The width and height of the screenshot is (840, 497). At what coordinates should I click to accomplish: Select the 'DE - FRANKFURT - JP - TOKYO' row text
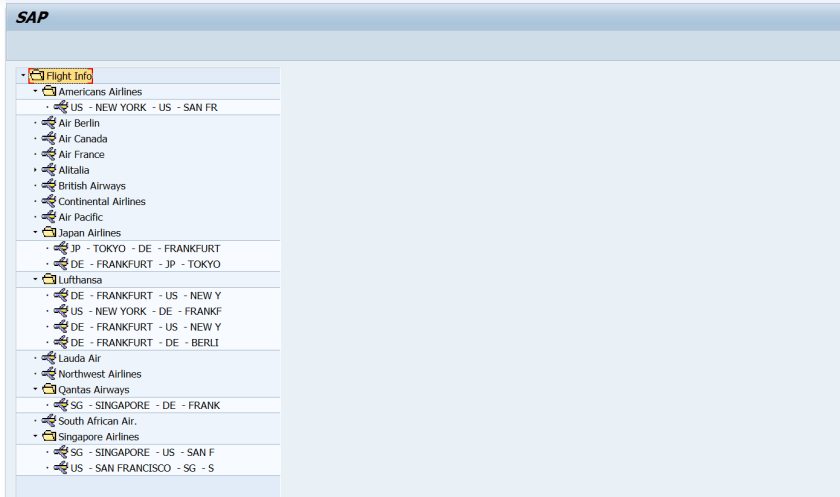(146, 265)
